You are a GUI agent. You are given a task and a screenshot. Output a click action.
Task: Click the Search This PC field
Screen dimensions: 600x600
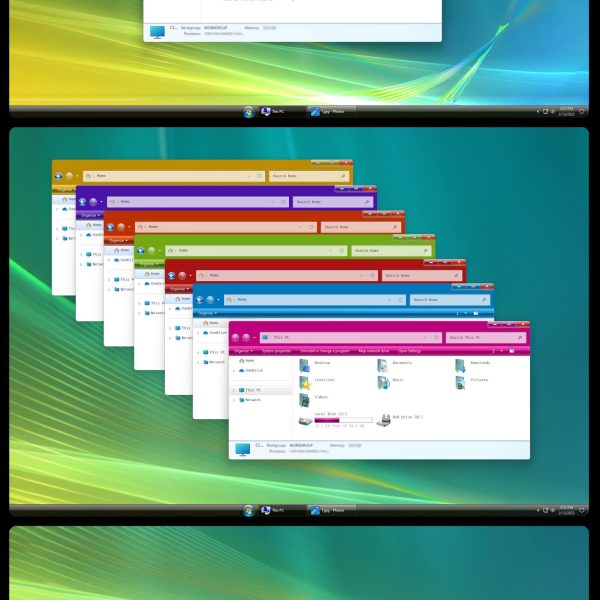click(x=486, y=338)
